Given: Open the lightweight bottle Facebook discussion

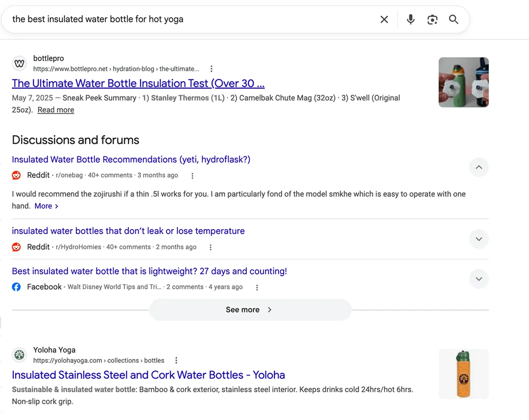Looking at the screenshot, I should coord(149,271).
